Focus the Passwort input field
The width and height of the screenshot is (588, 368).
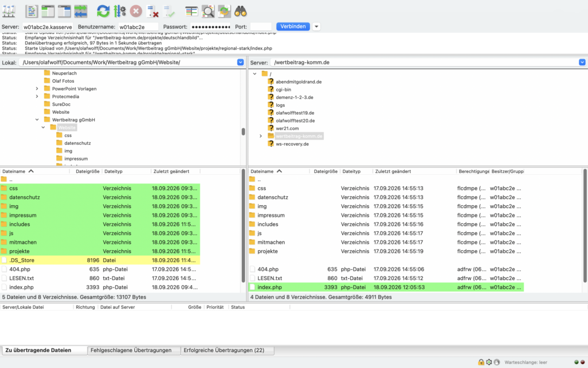pyautogui.click(x=210, y=26)
